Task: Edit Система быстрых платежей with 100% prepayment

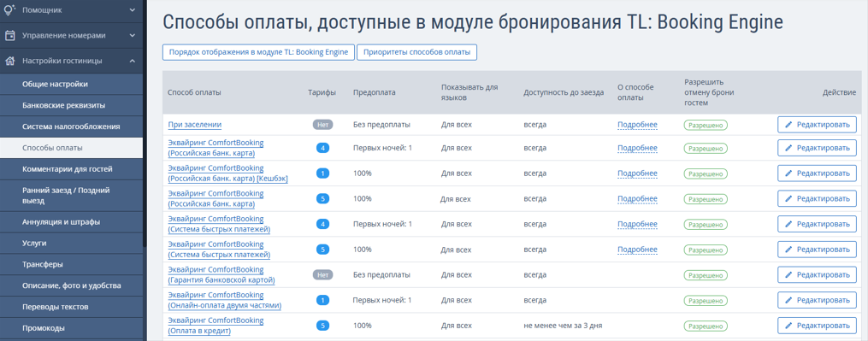Action: (x=817, y=250)
